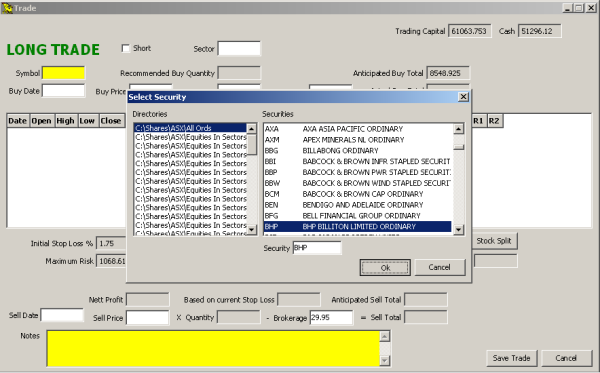
Task: Click the Sector input field
Action: 239,49
